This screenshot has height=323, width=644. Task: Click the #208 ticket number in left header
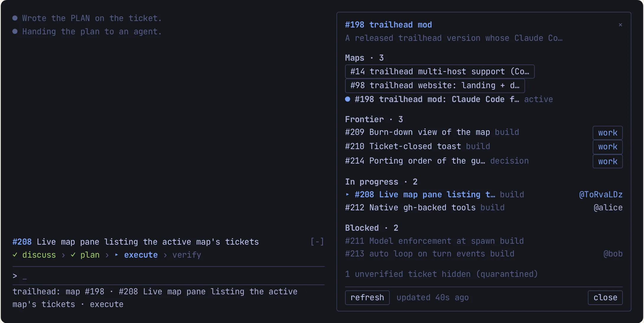click(22, 242)
